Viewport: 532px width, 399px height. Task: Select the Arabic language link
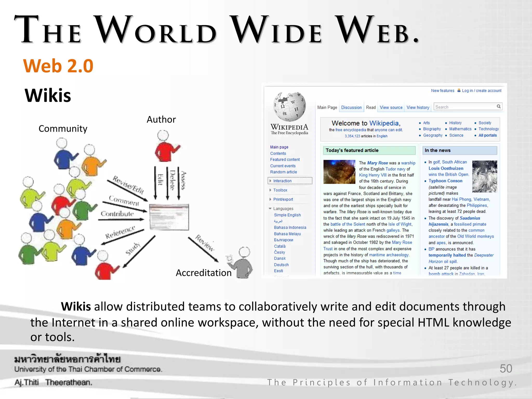tap(278, 221)
